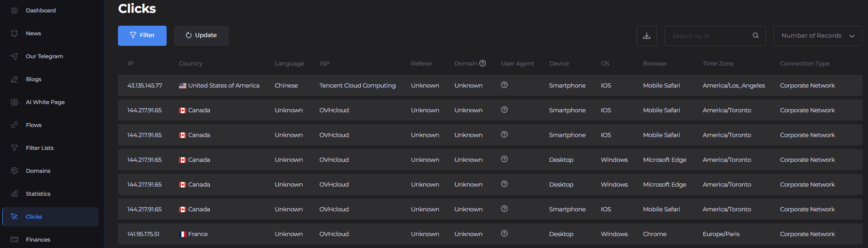Click the Domain column help icon
This screenshot has height=248, width=868.
(x=482, y=63)
